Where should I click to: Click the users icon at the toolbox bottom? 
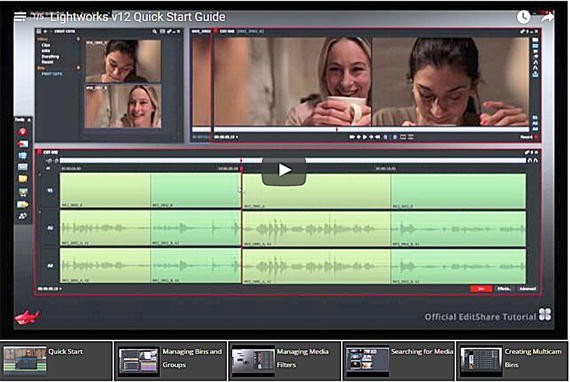[23, 216]
